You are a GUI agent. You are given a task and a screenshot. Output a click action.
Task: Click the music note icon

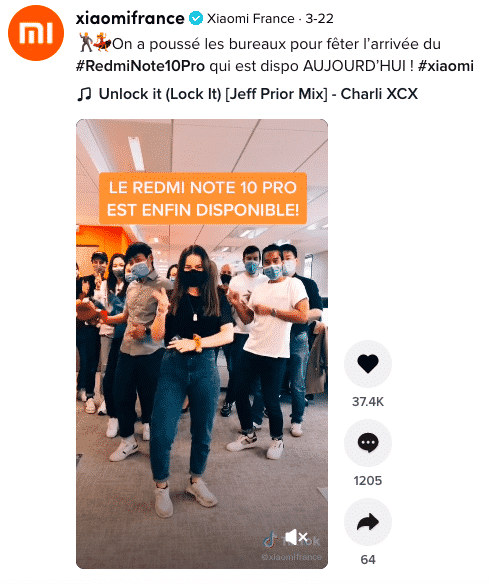tap(84, 94)
